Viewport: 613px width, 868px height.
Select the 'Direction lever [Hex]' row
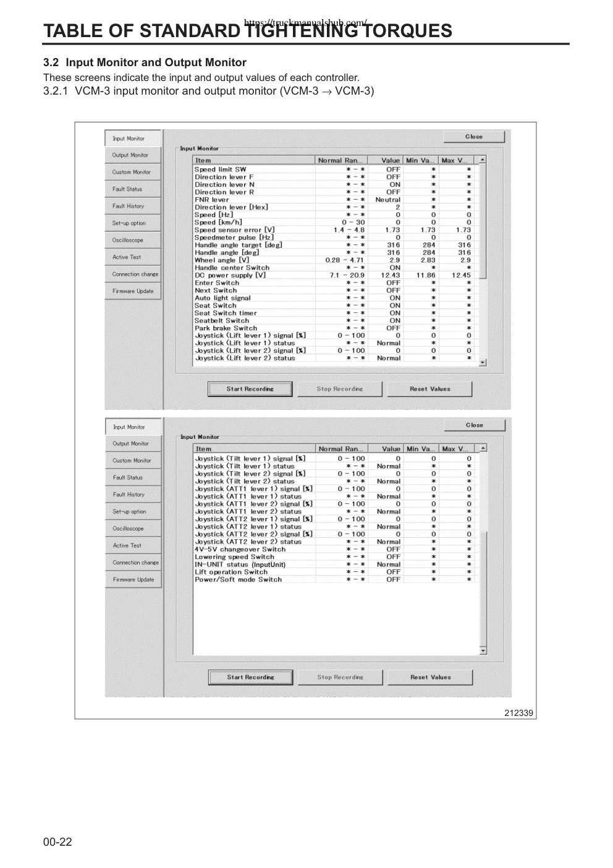point(336,207)
